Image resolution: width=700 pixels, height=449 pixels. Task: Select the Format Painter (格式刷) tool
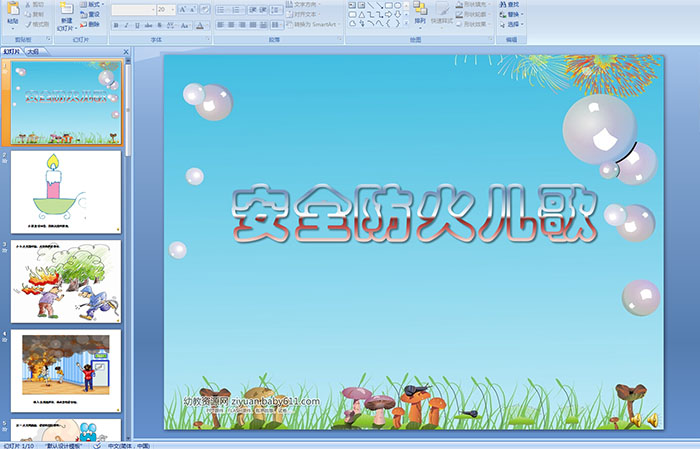click(x=37, y=24)
